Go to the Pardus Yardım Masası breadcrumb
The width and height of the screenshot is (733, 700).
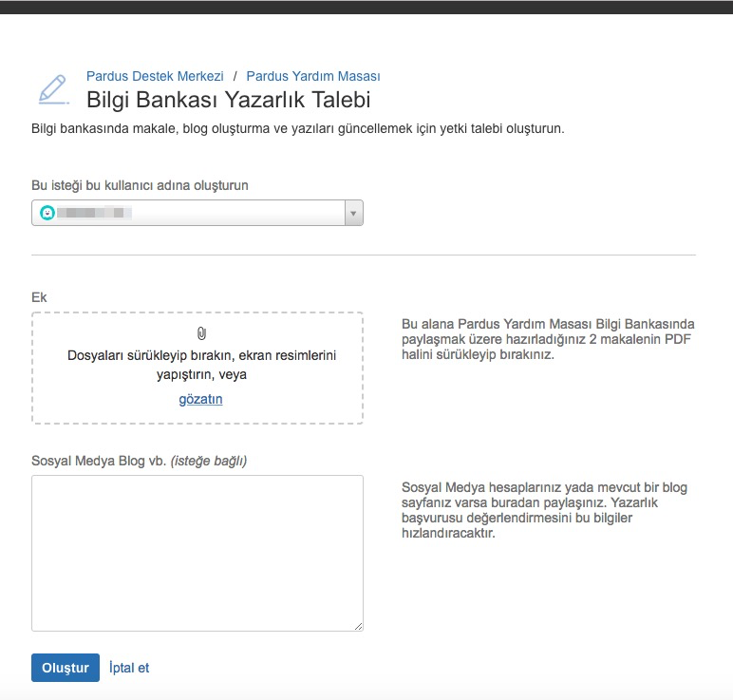(313, 76)
